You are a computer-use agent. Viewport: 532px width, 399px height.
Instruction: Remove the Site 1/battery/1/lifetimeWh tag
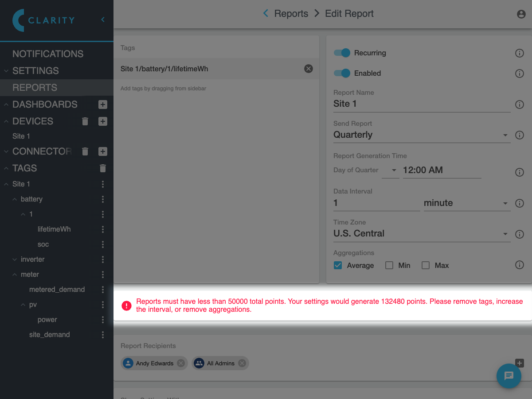coord(309,69)
